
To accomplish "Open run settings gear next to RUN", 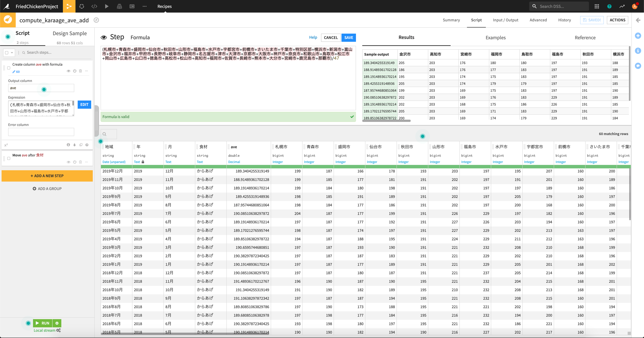I will tap(57, 323).
